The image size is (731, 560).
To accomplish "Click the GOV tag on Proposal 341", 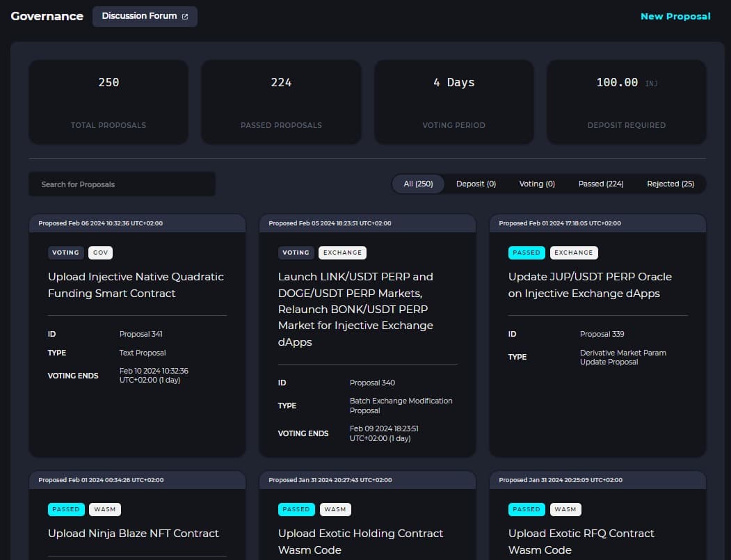I will tap(101, 253).
